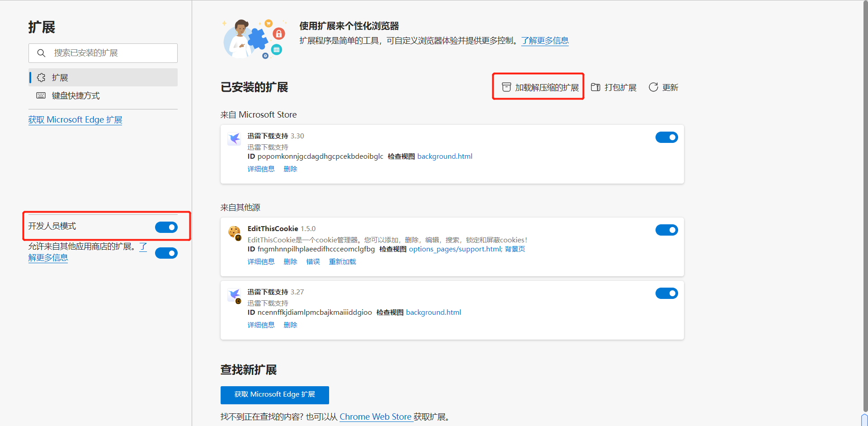Click the keyboard icon beside 键盘快捷方式
Viewport: 868px width, 426px height.
click(41, 95)
